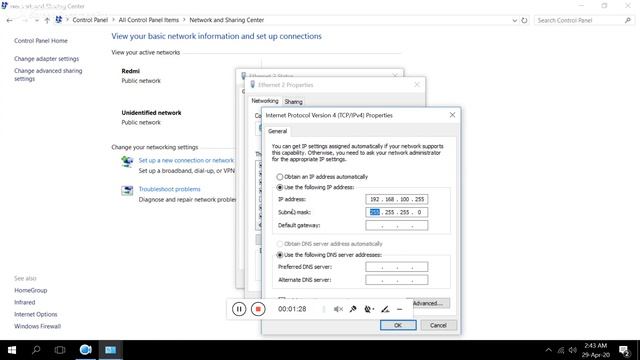Open the Action Center notifications
Image resolution: width=640 pixels, height=360 pixels.
(624, 350)
